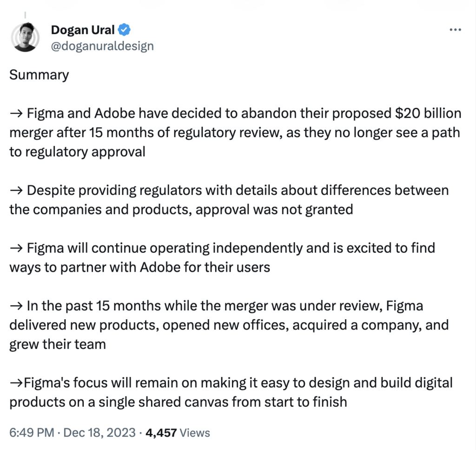Click the arrow before 'Figma's focus will remain'

[16, 383]
